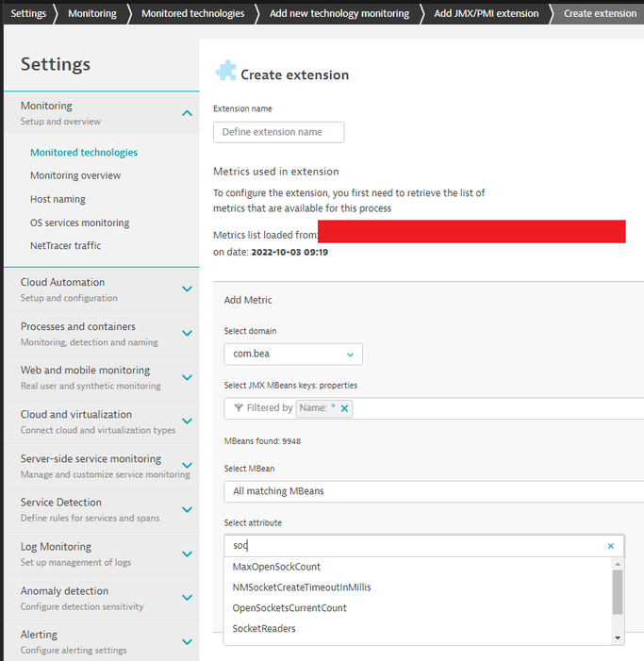Expand the Cloud Automation section
The image size is (644, 661).
[187, 289]
